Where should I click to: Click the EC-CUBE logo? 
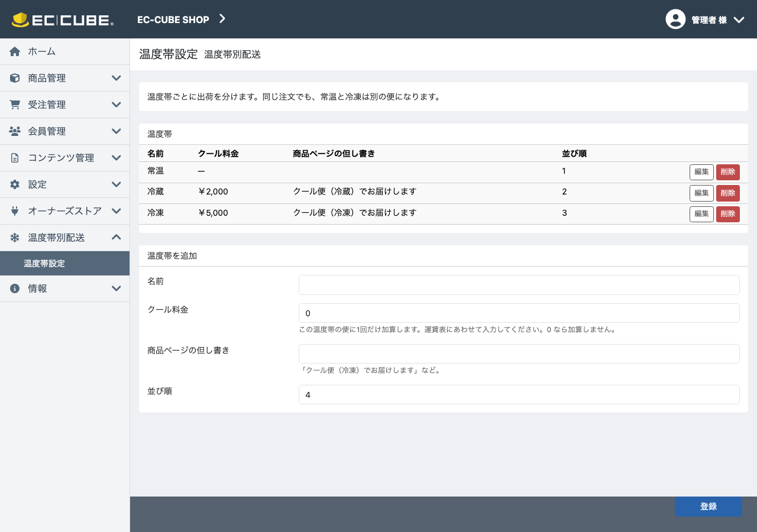pyautogui.click(x=63, y=20)
